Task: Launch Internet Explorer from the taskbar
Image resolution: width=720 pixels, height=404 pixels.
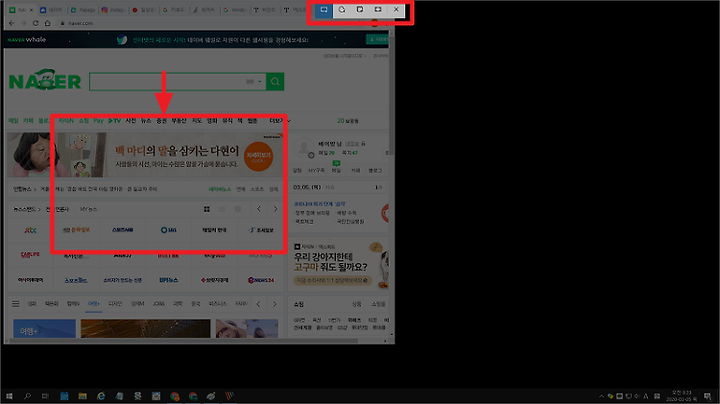Action: (x=101, y=396)
